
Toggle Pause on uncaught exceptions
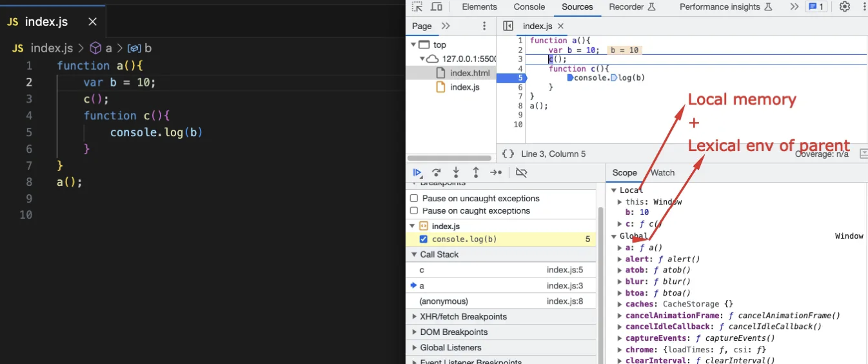click(x=414, y=198)
